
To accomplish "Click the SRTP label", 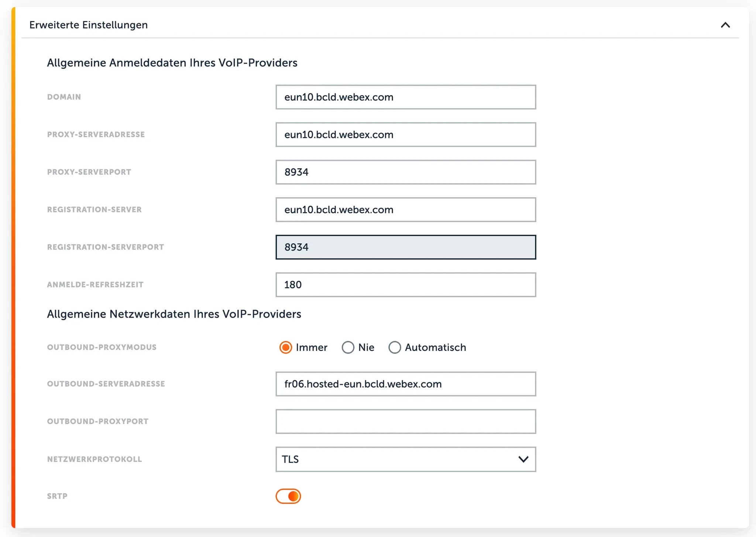I will click(57, 496).
